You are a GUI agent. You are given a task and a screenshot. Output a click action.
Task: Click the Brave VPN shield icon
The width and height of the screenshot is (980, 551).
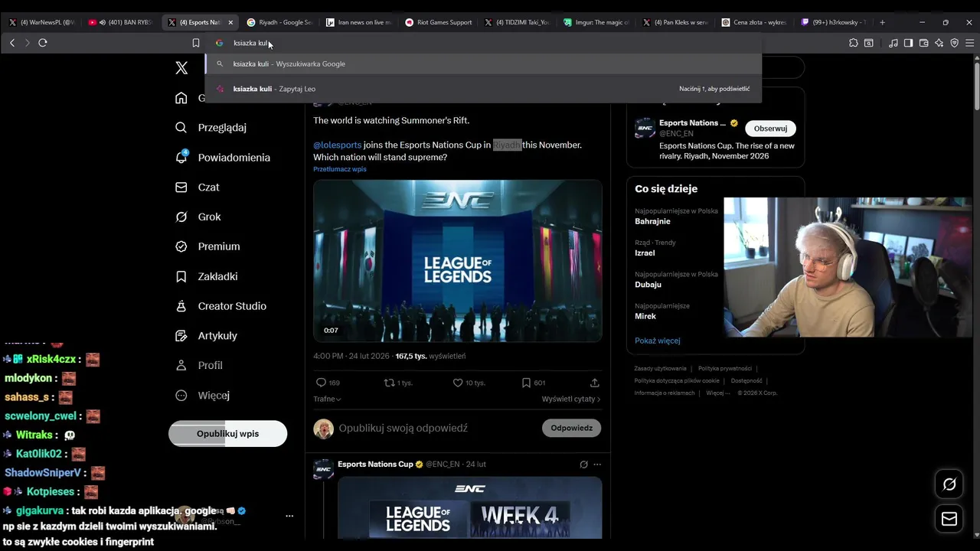pyautogui.click(x=955, y=43)
